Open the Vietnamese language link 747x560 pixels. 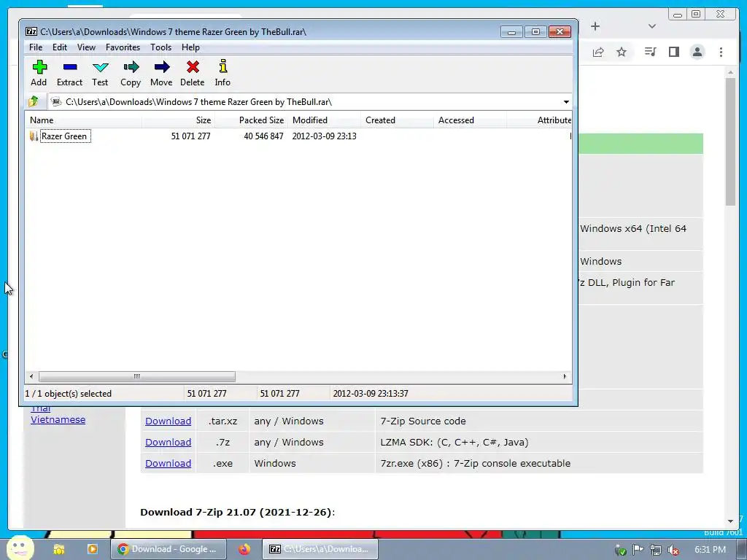(x=58, y=419)
